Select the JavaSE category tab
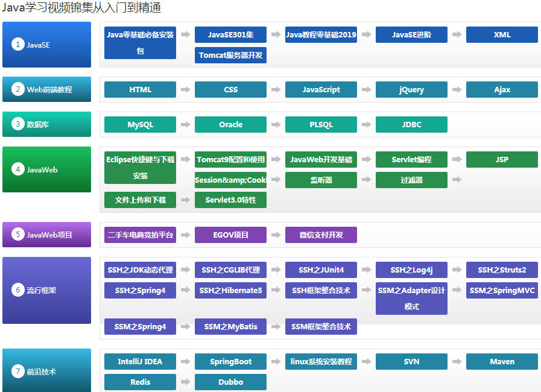The image size is (541, 392). [x=46, y=45]
